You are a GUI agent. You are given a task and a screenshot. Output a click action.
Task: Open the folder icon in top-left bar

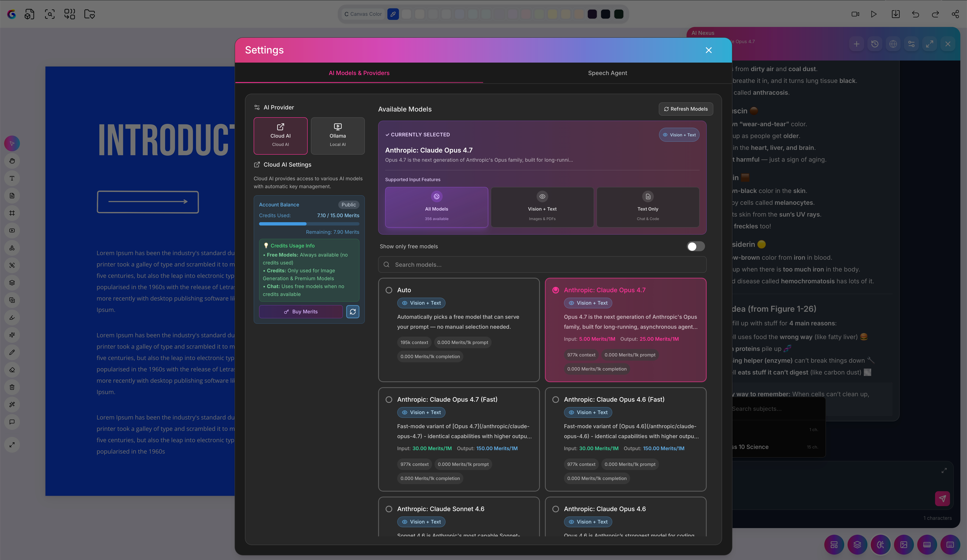[89, 14]
